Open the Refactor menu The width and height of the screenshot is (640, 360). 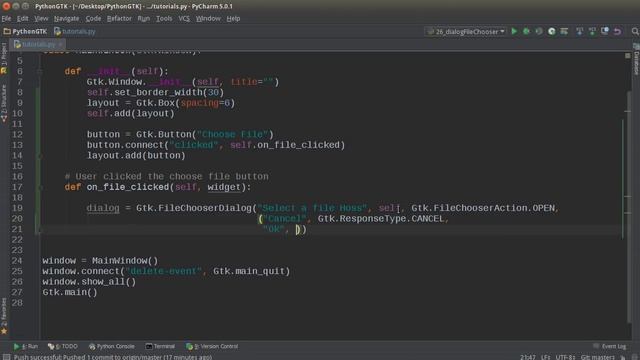pyautogui.click(x=119, y=18)
